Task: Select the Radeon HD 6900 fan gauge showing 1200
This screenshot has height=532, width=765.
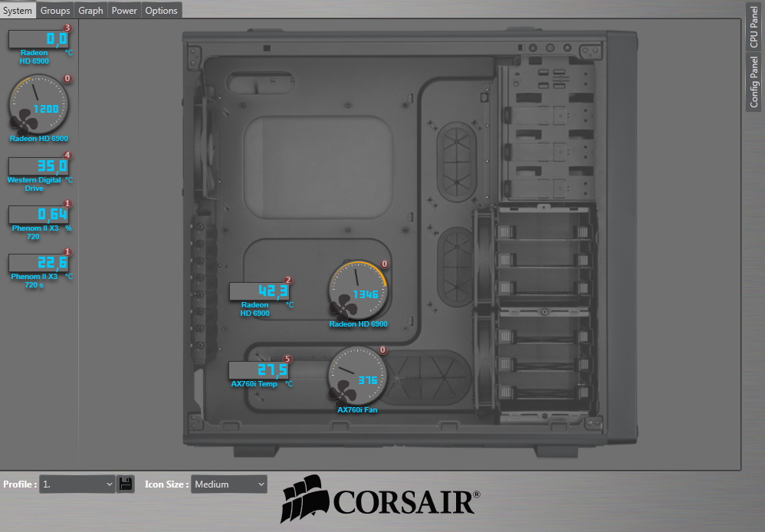Action: coord(38,104)
